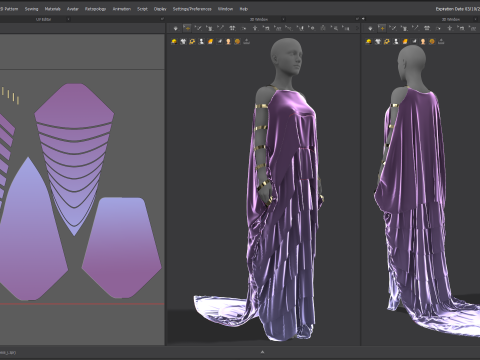Toggle the orange fabric surface icon in right 3D window

405,41
